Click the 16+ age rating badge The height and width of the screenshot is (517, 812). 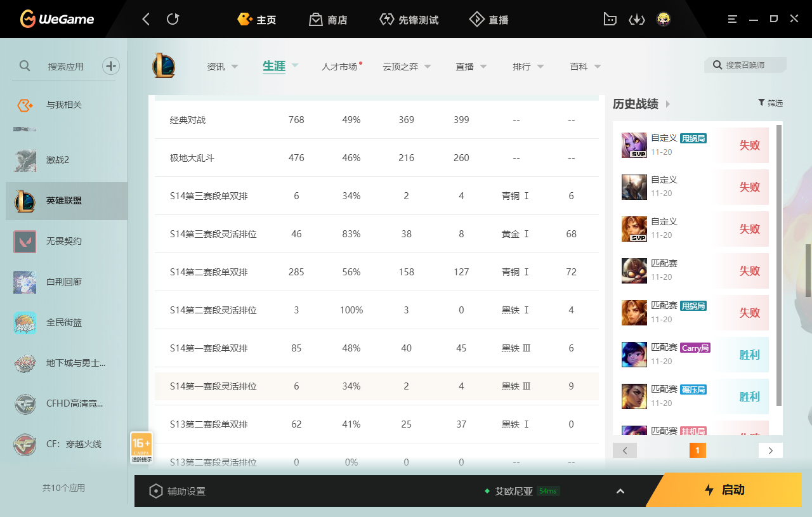tap(141, 448)
